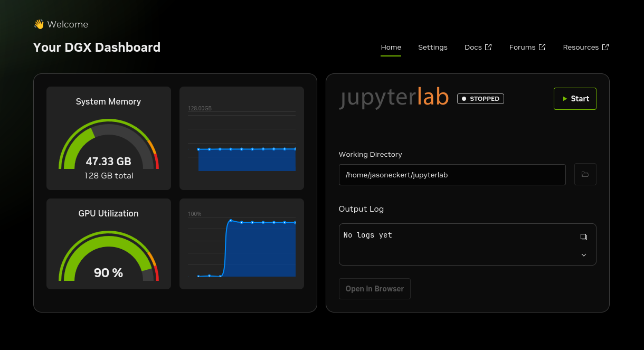The height and width of the screenshot is (350, 644).
Task: Toggle JupyterLab on with the Start control
Action: point(575,98)
